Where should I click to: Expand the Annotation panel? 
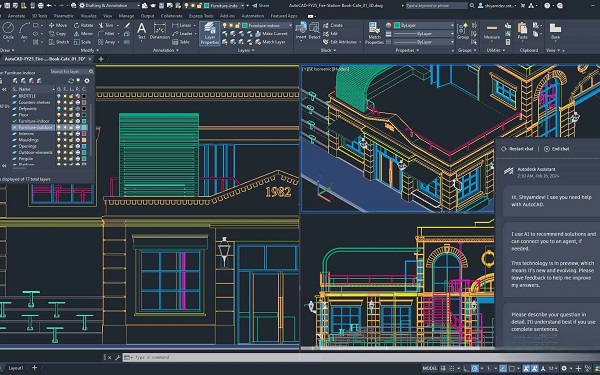point(166,50)
